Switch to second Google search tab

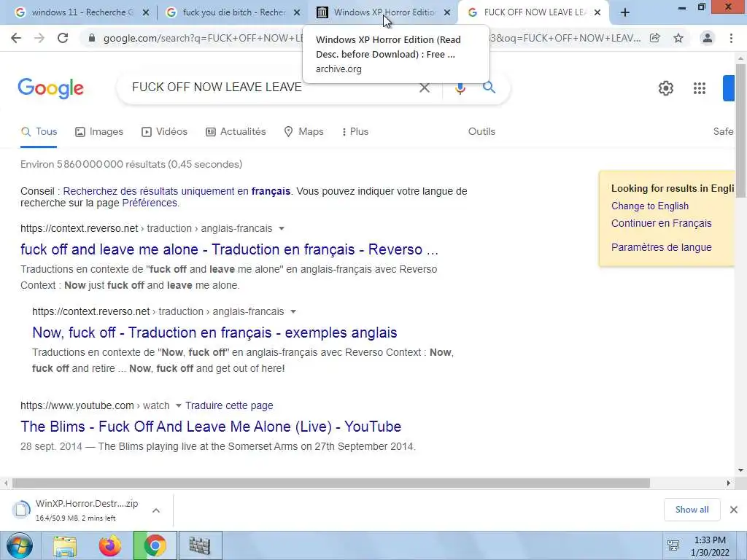pos(233,13)
